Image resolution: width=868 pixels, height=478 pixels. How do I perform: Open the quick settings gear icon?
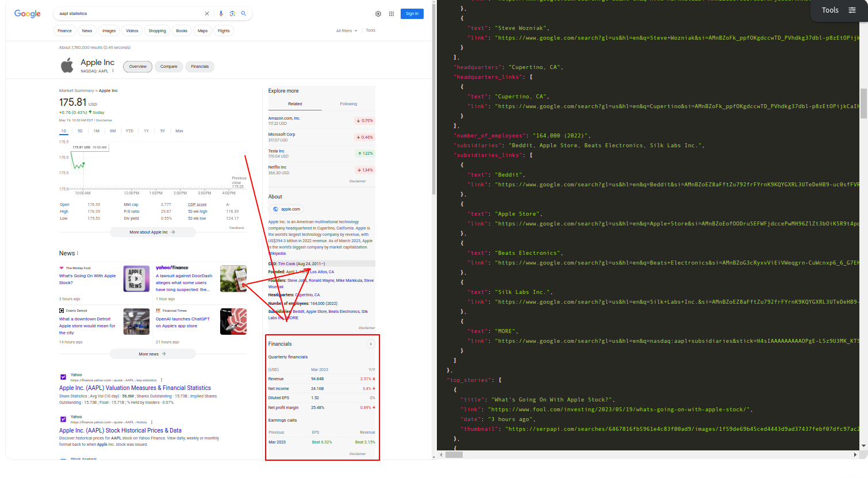378,13
